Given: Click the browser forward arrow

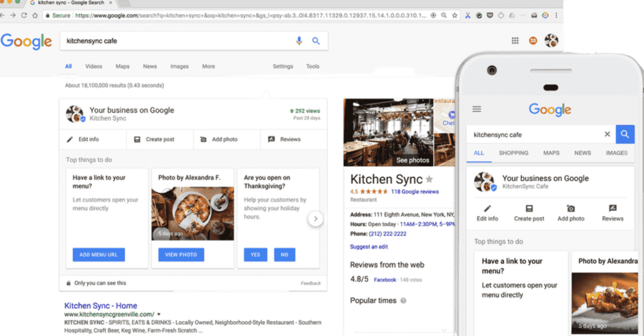Looking at the screenshot, I should pyautogui.click(x=13, y=15).
